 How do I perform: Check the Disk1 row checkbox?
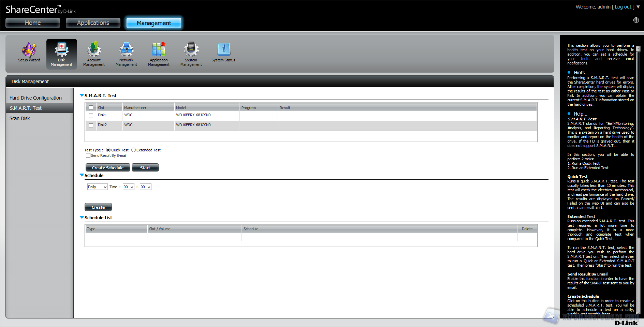pyautogui.click(x=91, y=116)
